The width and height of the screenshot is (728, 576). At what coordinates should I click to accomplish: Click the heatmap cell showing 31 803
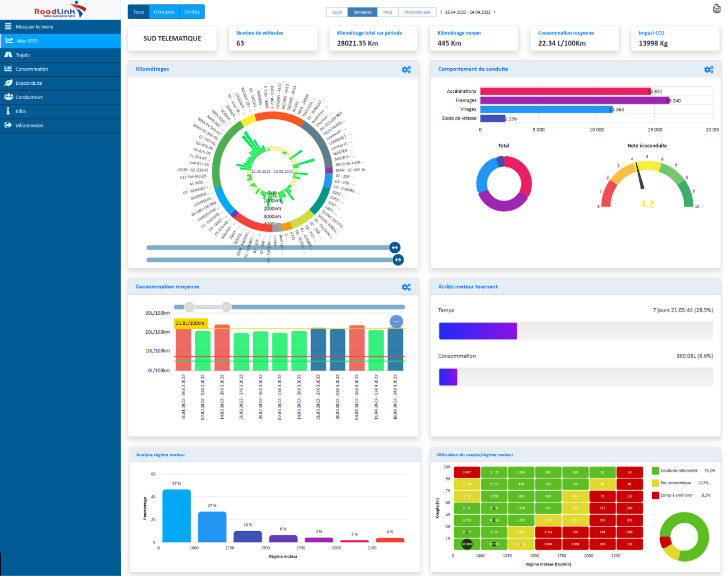(x=467, y=544)
